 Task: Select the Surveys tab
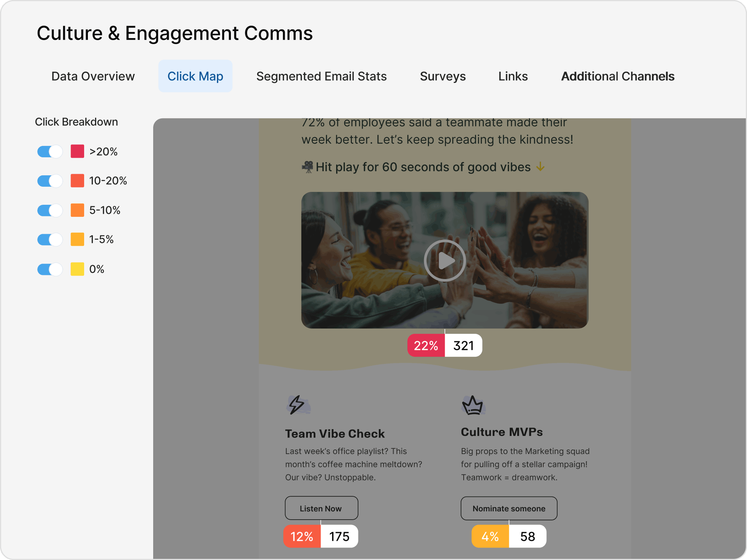coord(443,76)
